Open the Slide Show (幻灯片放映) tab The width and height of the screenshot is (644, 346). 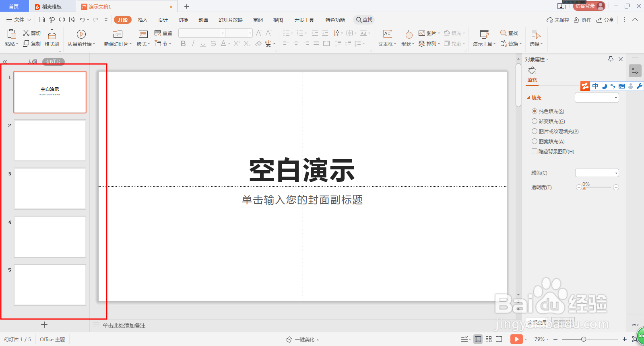pyautogui.click(x=231, y=20)
